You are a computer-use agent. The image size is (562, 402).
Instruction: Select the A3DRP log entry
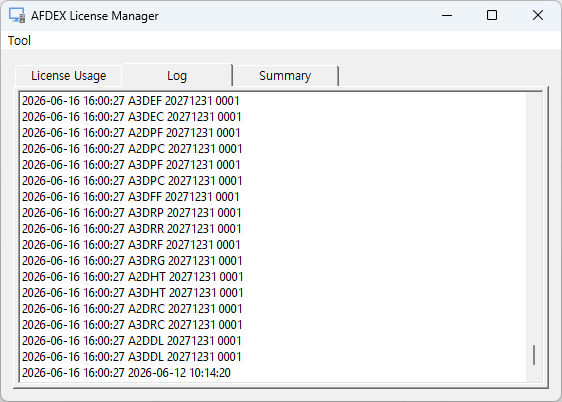pyautogui.click(x=132, y=213)
